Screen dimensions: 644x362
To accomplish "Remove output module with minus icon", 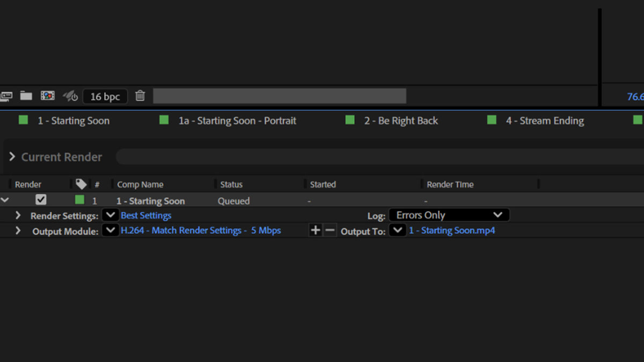I will pos(330,231).
